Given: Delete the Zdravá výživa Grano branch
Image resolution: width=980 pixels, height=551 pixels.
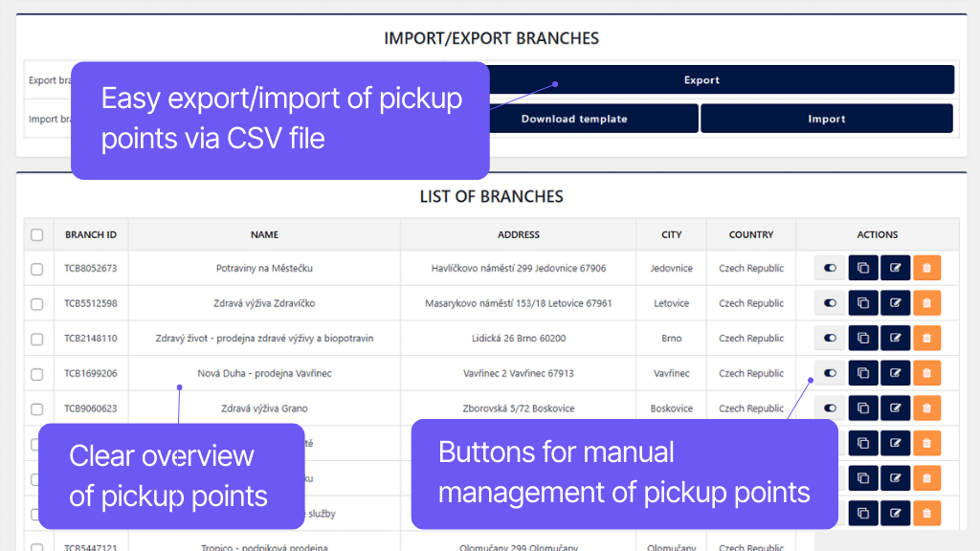Looking at the screenshot, I should tap(926, 408).
